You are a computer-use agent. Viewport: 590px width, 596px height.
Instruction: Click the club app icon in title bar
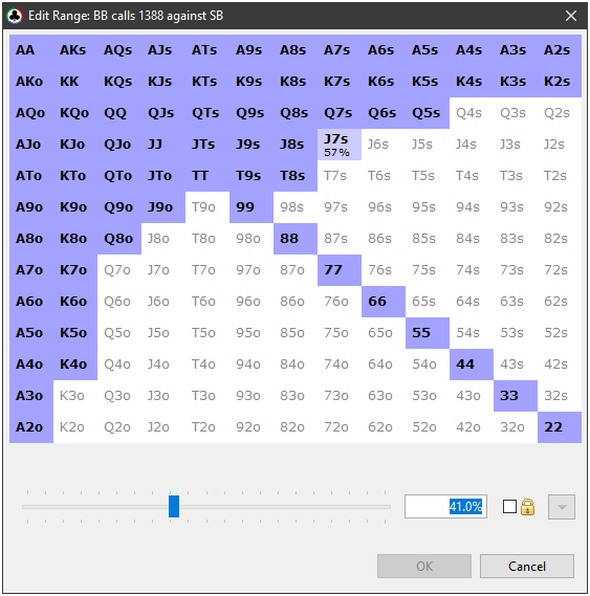click(15, 16)
